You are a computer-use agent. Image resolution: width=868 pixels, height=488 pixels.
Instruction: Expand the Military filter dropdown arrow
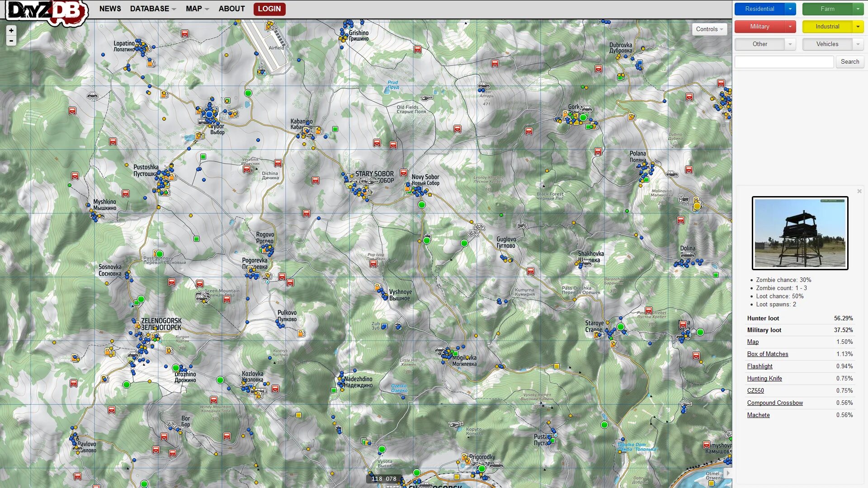click(790, 26)
